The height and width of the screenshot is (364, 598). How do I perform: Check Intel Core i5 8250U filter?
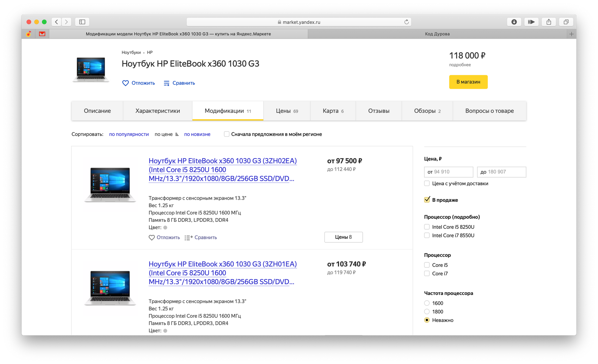(427, 227)
